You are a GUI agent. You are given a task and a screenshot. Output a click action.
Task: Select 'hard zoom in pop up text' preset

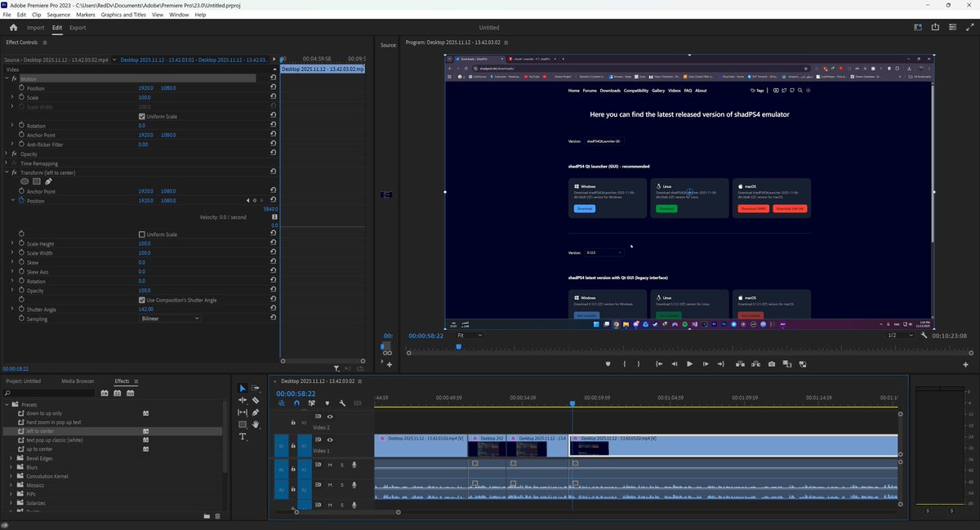click(x=54, y=422)
